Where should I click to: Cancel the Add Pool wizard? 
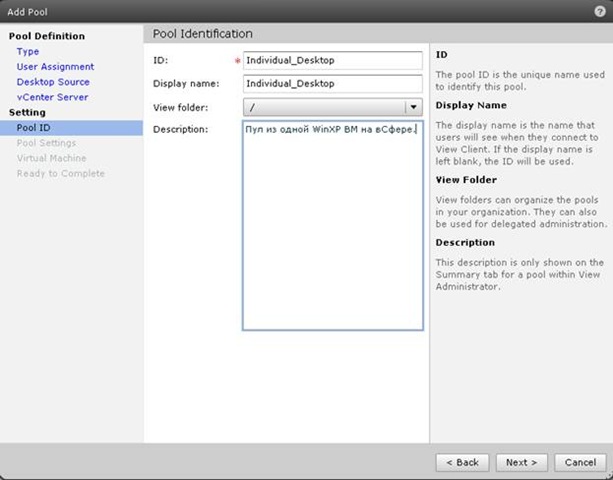click(580, 462)
